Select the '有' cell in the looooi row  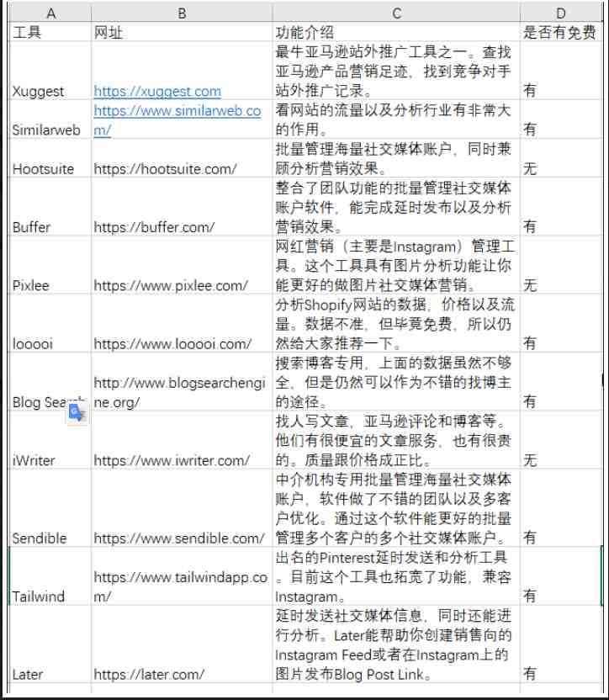pyautogui.click(x=561, y=323)
